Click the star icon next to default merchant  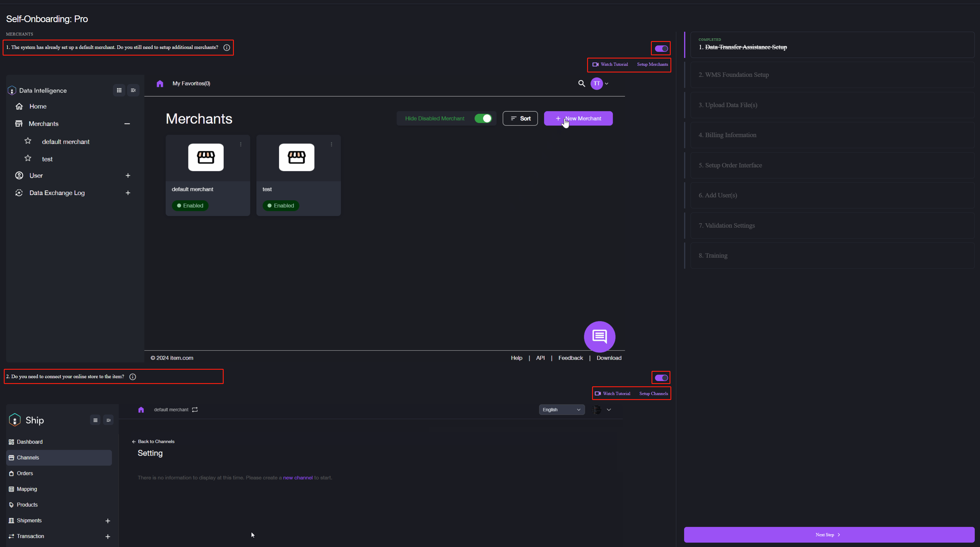[28, 141]
